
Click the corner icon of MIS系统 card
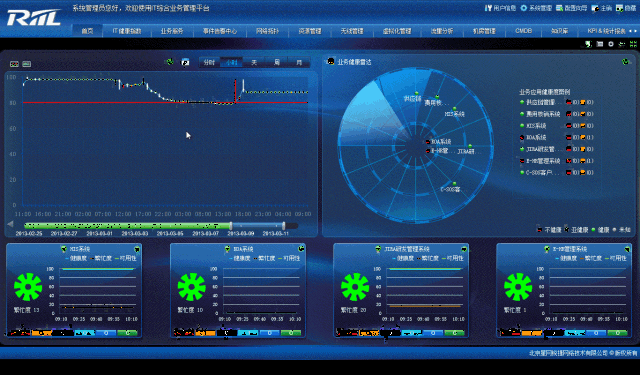click(x=137, y=249)
